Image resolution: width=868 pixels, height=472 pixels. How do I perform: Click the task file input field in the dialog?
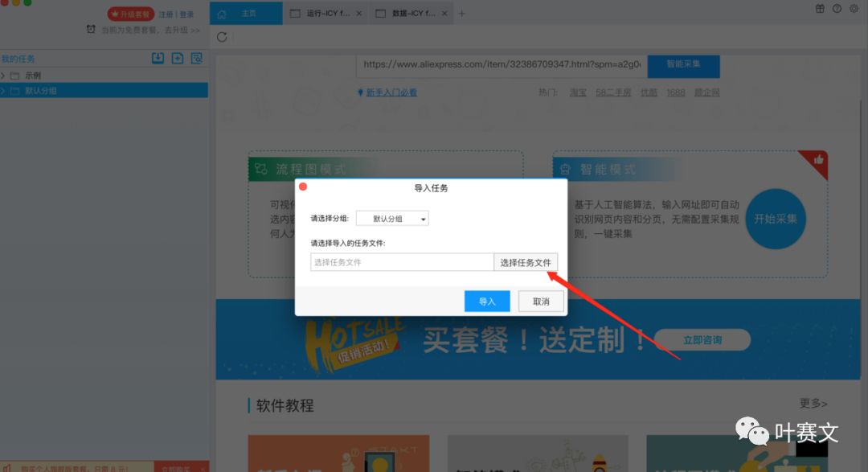[x=402, y=262]
